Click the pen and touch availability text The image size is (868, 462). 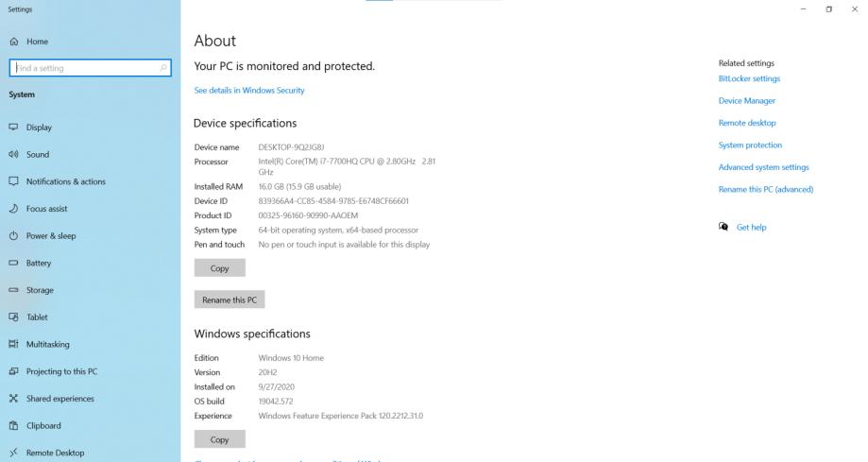coord(344,245)
